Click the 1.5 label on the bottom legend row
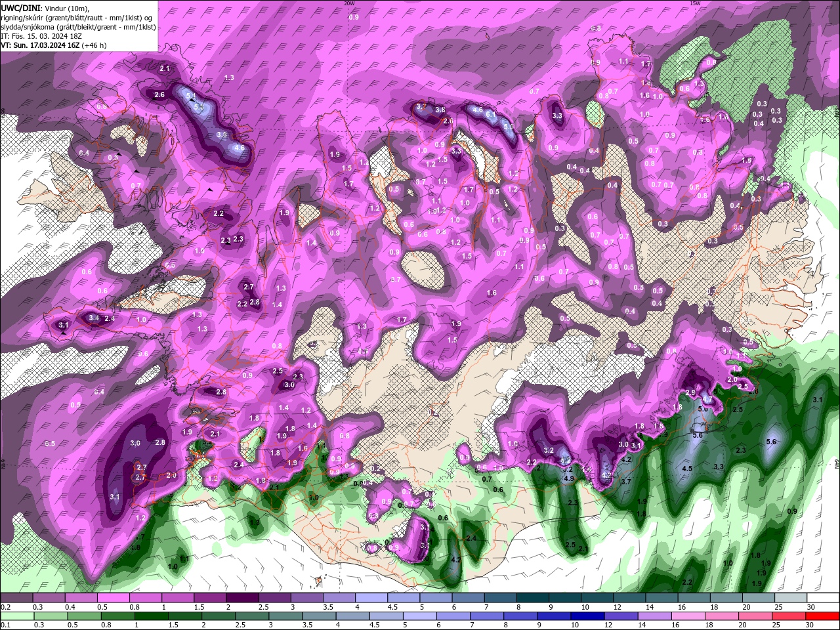Viewport: 840px width, 630px height. pyautogui.click(x=174, y=625)
